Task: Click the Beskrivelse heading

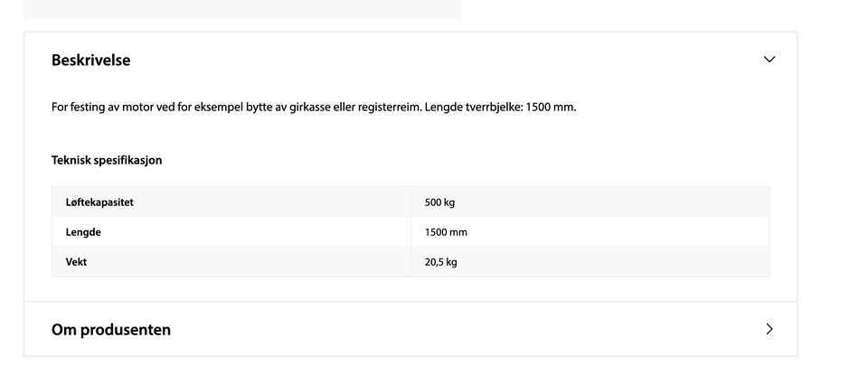Action: (x=90, y=60)
